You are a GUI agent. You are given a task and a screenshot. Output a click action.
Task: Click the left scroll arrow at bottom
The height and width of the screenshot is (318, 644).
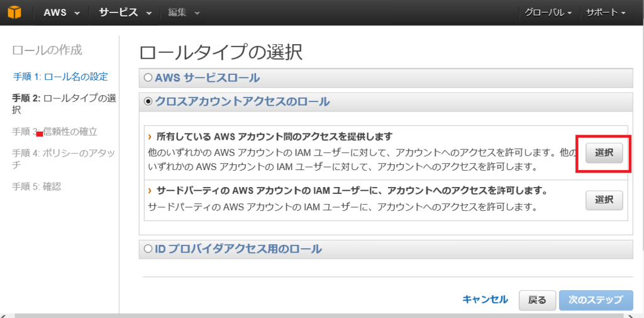click(3, 315)
